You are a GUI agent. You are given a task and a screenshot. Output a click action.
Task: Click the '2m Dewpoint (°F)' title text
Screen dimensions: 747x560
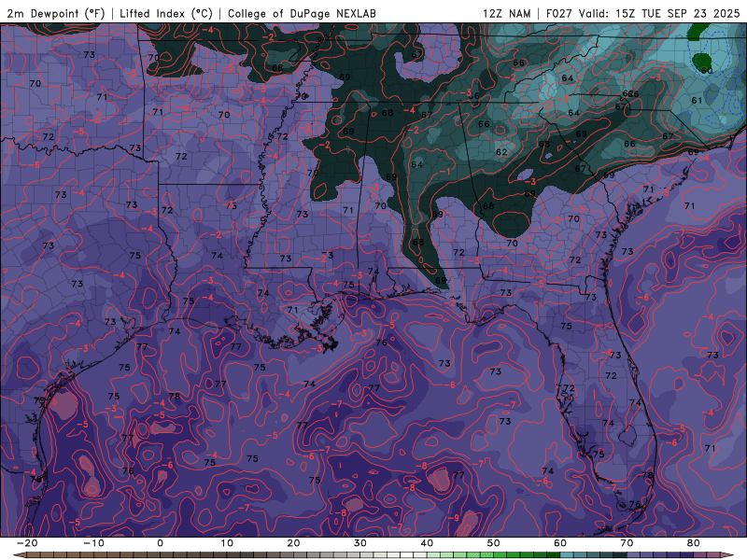click(x=56, y=14)
